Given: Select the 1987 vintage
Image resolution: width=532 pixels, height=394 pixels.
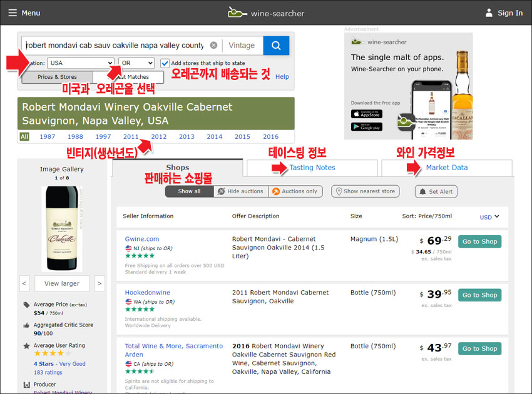Looking at the screenshot, I should click(48, 136).
